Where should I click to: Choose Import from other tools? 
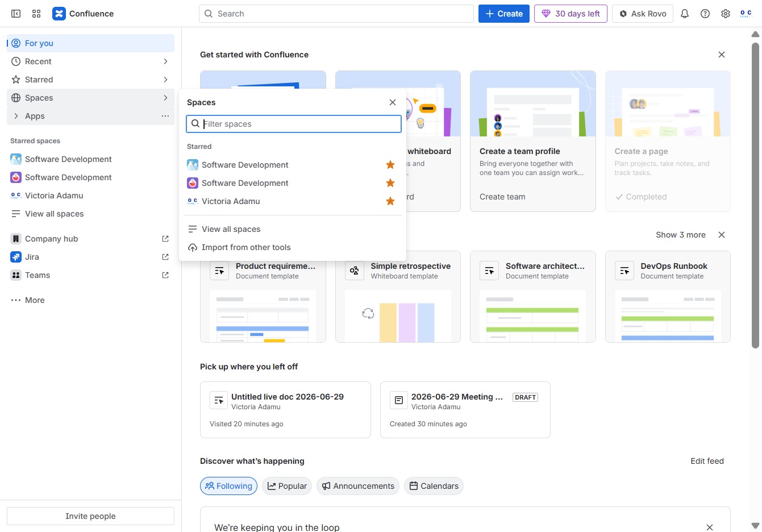click(x=293, y=247)
